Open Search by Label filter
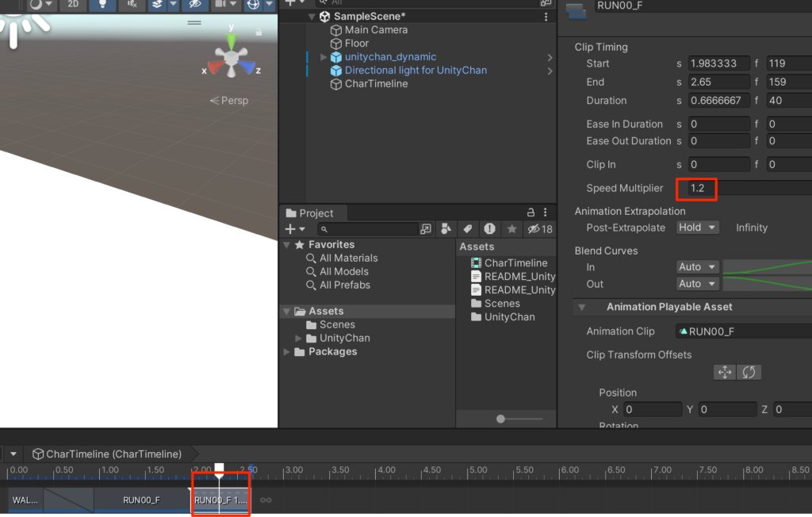 [x=468, y=229]
